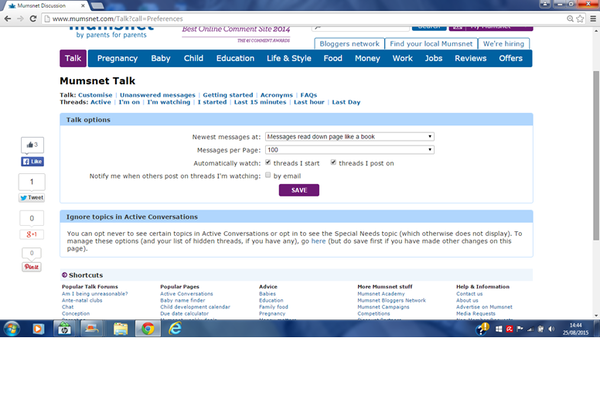Open the Contact us link
This screenshot has height=396, width=600.
[470, 294]
